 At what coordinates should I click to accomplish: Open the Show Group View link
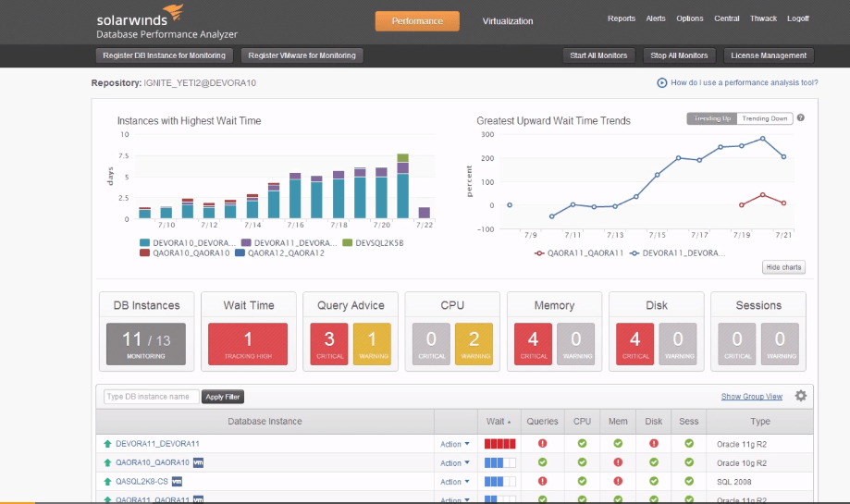point(751,397)
